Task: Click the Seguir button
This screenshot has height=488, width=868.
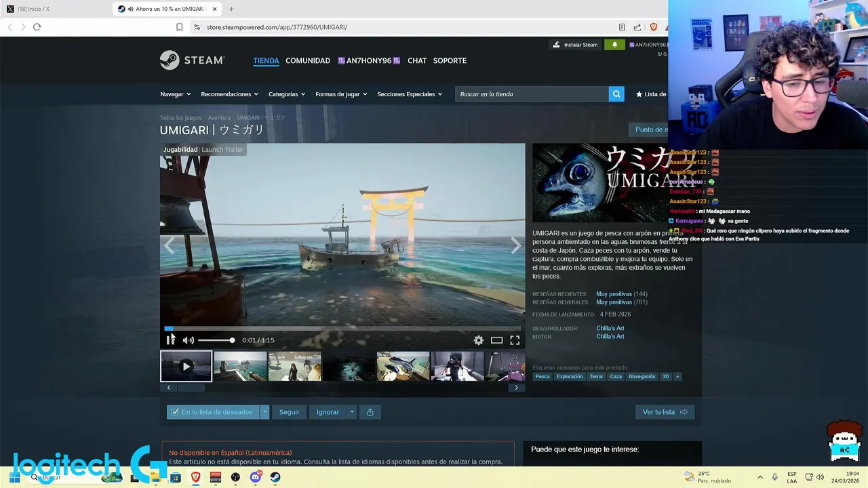Action: click(289, 412)
